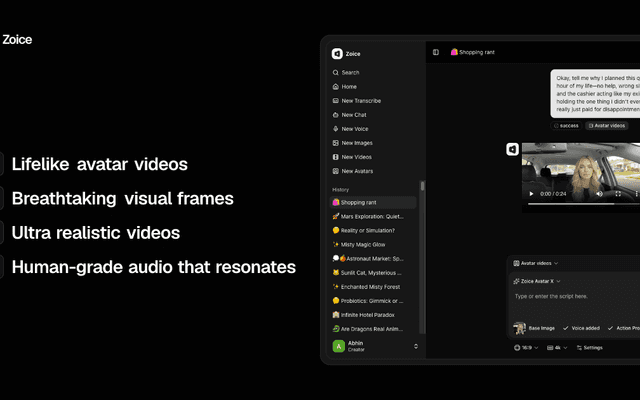Open Settings below the prompt box

[x=589, y=348]
